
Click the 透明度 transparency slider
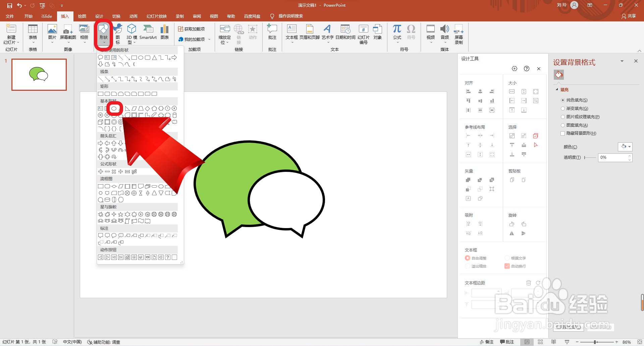click(x=590, y=157)
